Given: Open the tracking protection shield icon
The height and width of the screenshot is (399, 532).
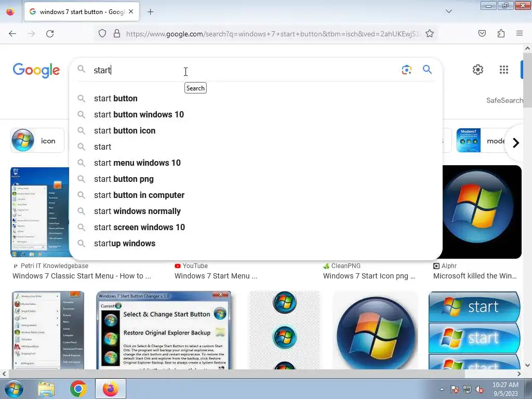Looking at the screenshot, I should click(102, 34).
